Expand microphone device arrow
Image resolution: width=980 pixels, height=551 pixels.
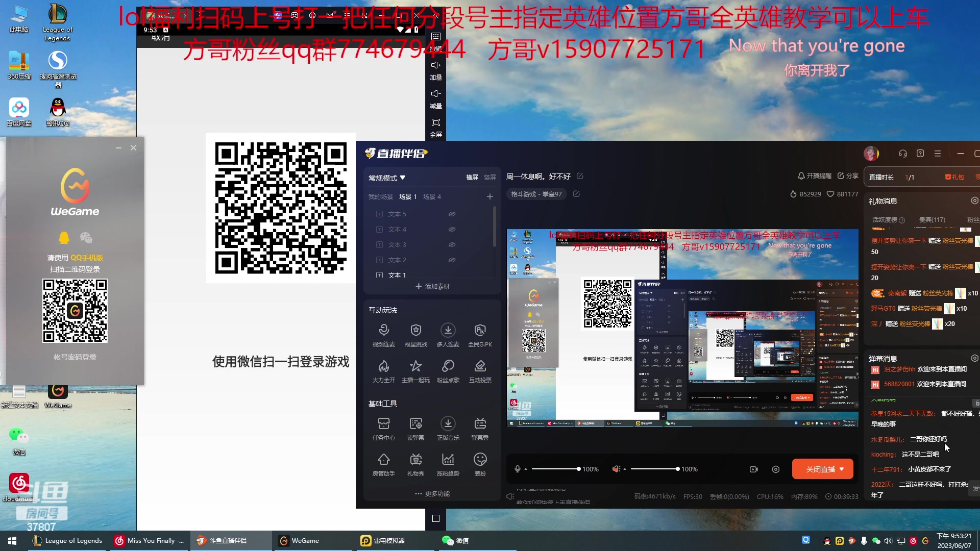(526, 469)
